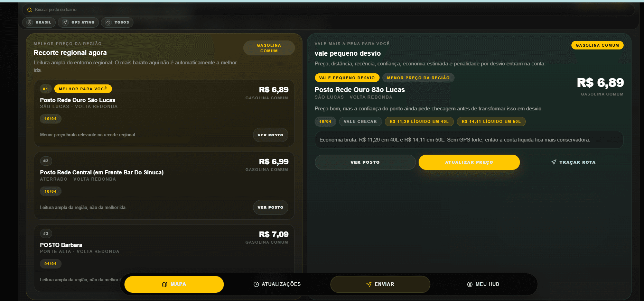Click the 'Economia bruta' summary box
Viewport: 644px width, 301px height.
click(469, 140)
